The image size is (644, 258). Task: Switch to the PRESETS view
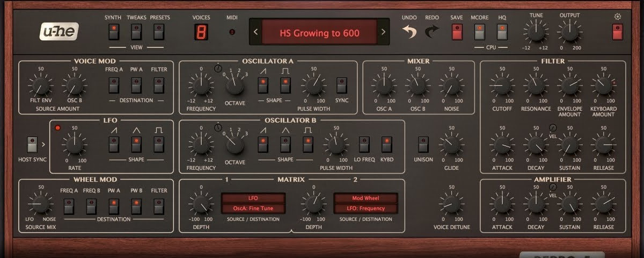click(x=159, y=33)
